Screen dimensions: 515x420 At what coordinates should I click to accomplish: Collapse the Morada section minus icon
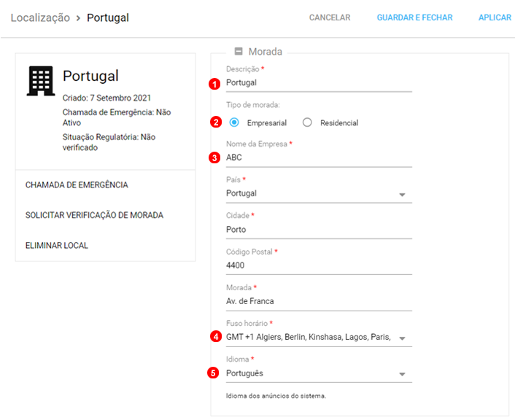(x=238, y=52)
